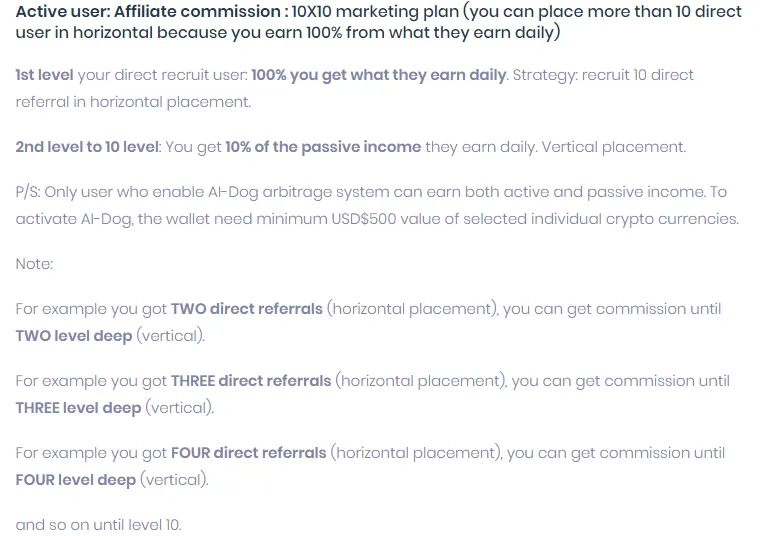Image resolution: width=772 pixels, height=536 pixels.
Task: Click the "Note:" label
Action: coord(34,264)
